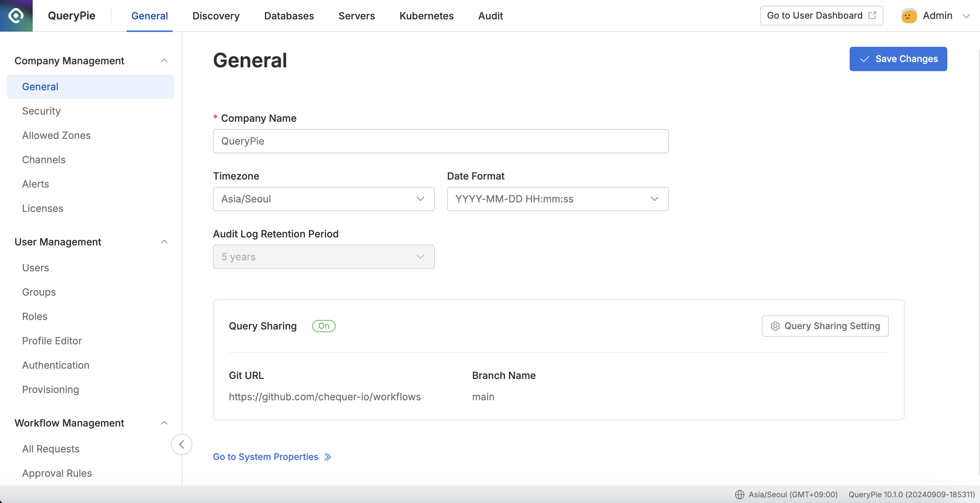
Task: Click the double-chevron icon beside System Properties
Action: click(x=328, y=457)
